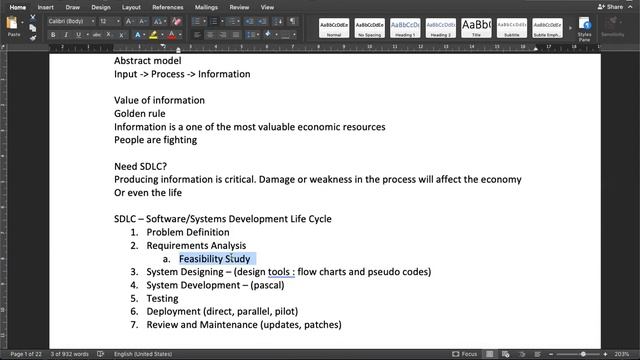Click Page 1 of 22 status
640x360 pixels.
tap(26, 354)
